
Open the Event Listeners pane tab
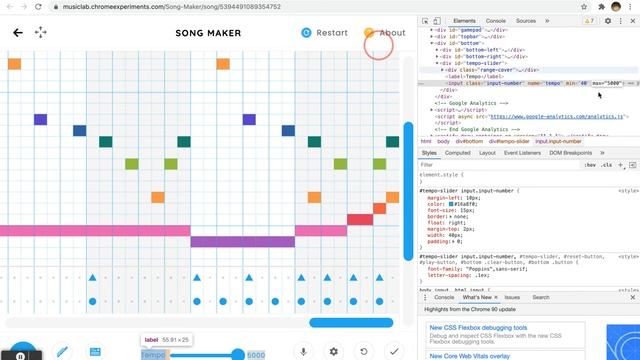coord(522,153)
